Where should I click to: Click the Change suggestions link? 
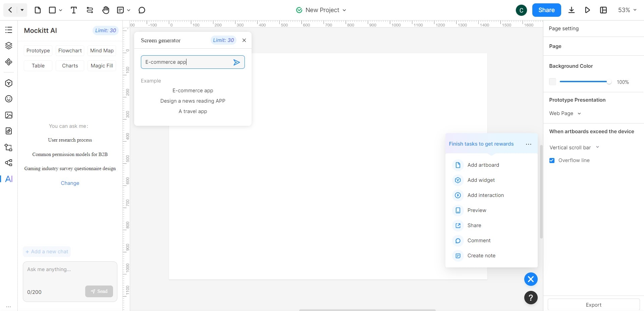70,183
